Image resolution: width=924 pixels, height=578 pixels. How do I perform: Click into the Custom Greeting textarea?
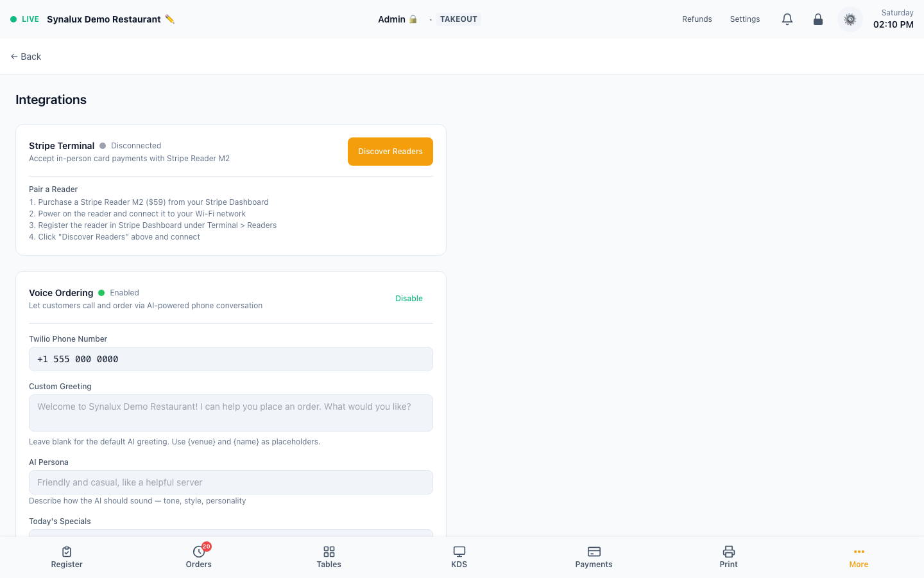[231, 413]
